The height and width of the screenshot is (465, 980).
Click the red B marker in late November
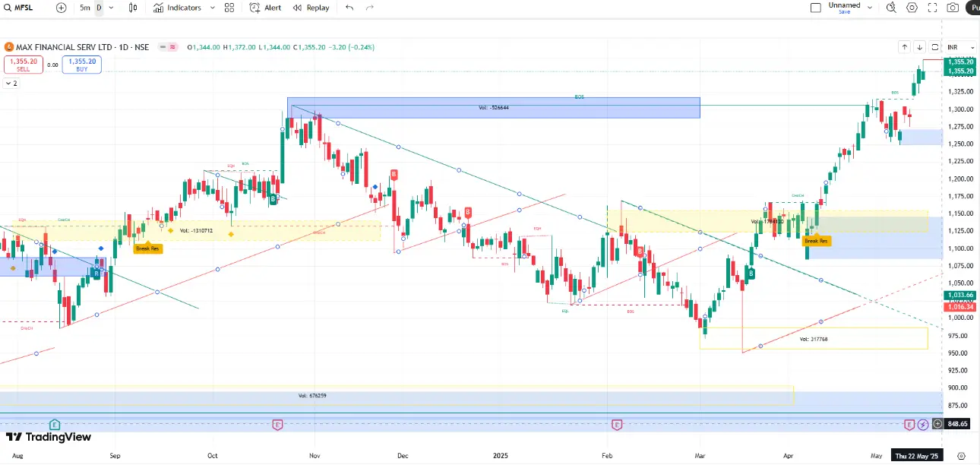pyautogui.click(x=394, y=175)
